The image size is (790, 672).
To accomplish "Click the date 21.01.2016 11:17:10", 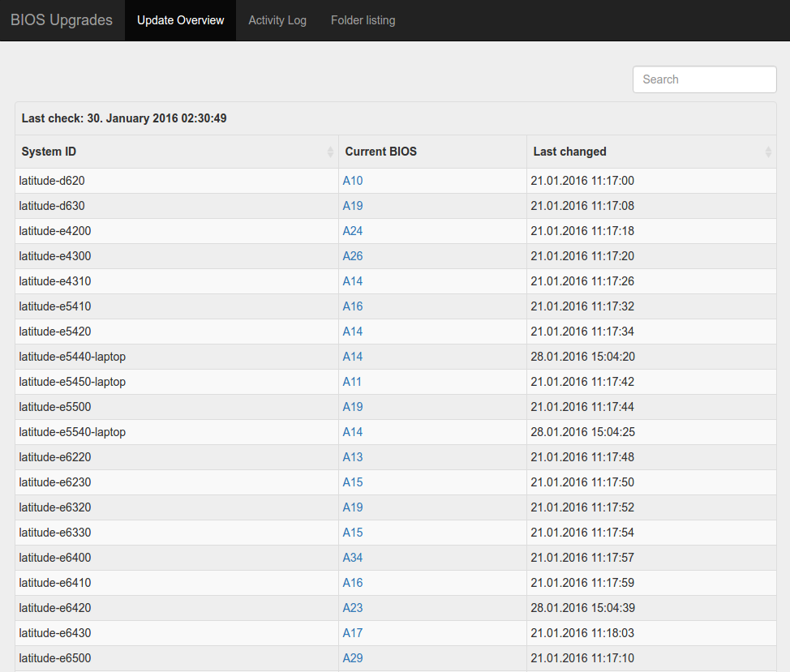I will point(582,658).
